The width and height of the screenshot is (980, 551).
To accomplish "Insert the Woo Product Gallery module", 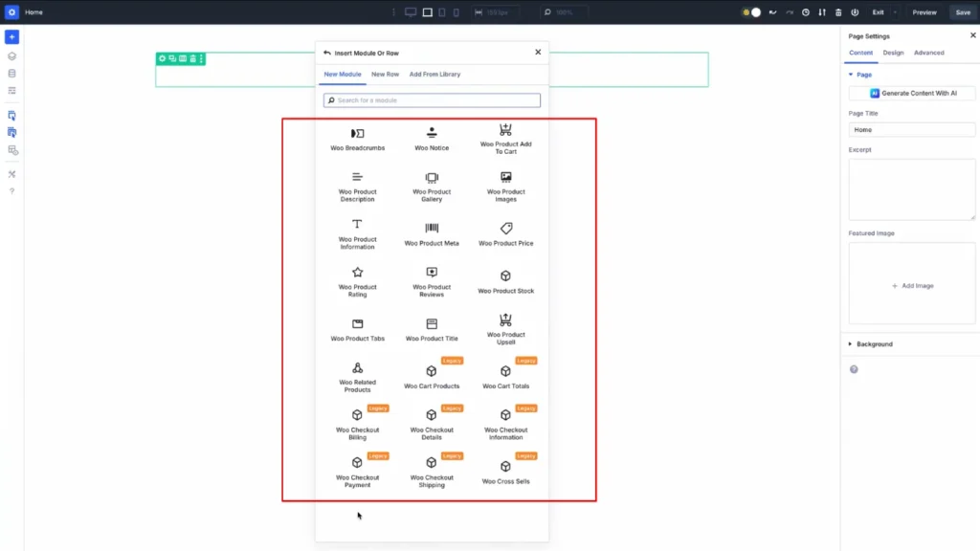I will click(x=431, y=187).
